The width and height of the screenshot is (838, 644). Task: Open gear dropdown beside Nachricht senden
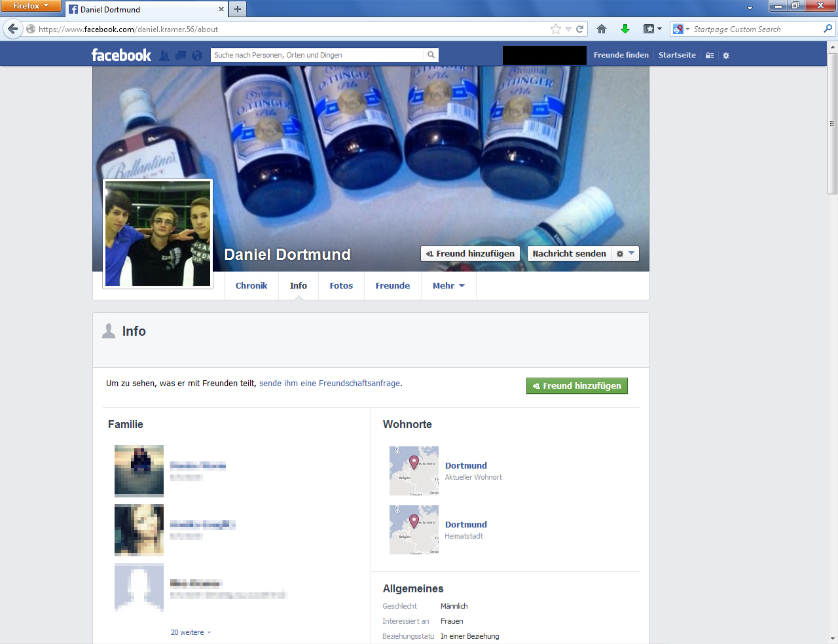(x=625, y=253)
